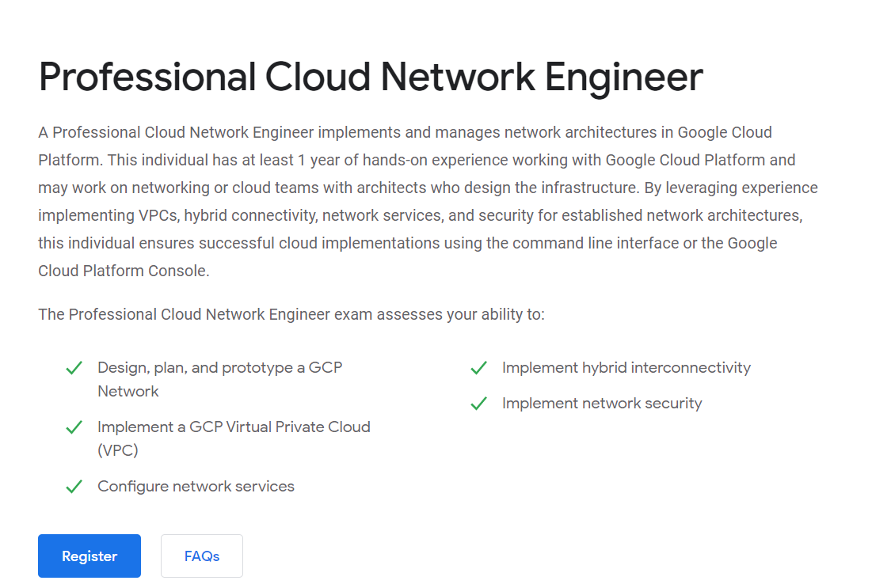Click checkmark beside Configure network services

click(74, 487)
